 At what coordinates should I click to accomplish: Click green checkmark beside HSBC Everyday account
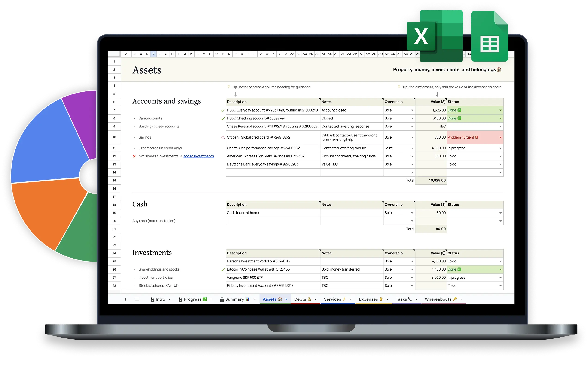click(223, 110)
